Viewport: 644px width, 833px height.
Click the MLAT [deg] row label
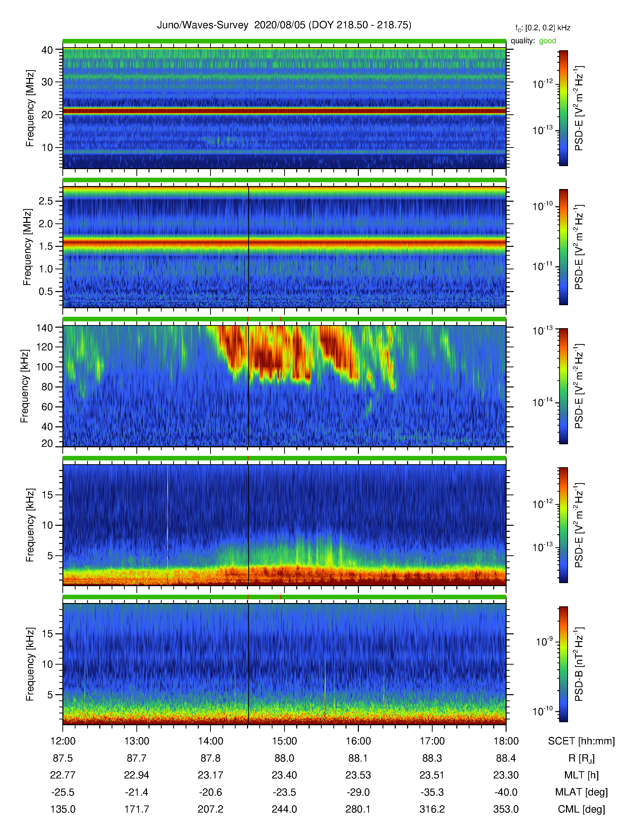click(x=581, y=792)
